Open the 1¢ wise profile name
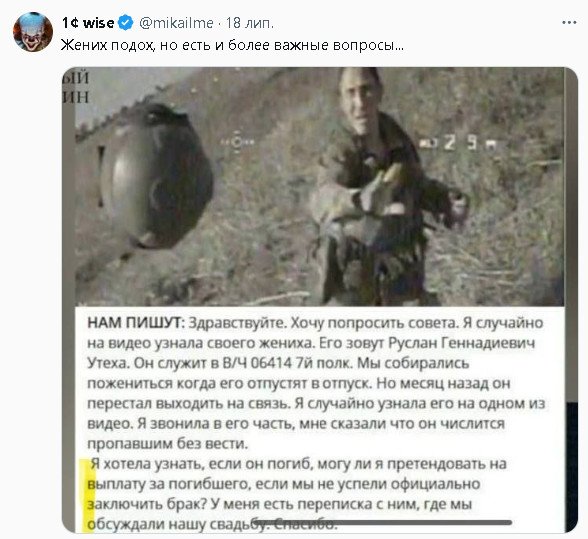 [88, 23]
